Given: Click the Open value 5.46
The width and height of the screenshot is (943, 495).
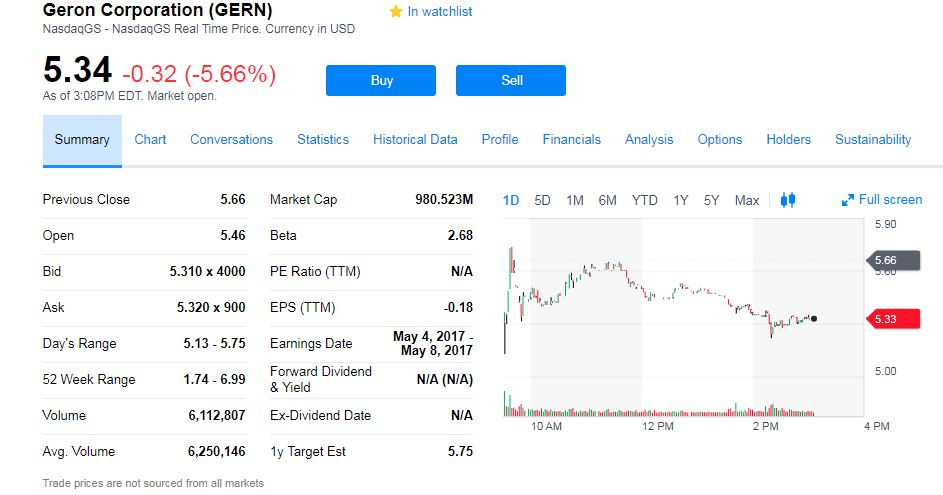Looking at the screenshot, I should 233,236.
